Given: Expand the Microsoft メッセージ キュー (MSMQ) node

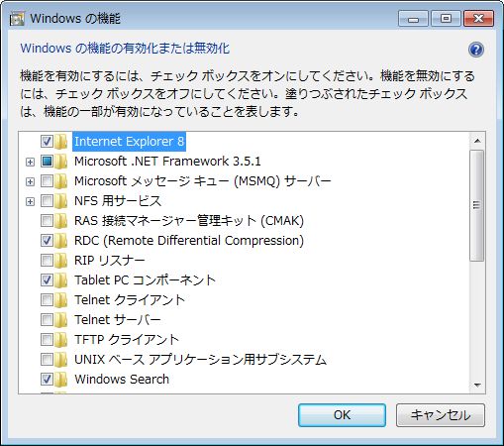Looking at the screenshot, I should point(30,181).
